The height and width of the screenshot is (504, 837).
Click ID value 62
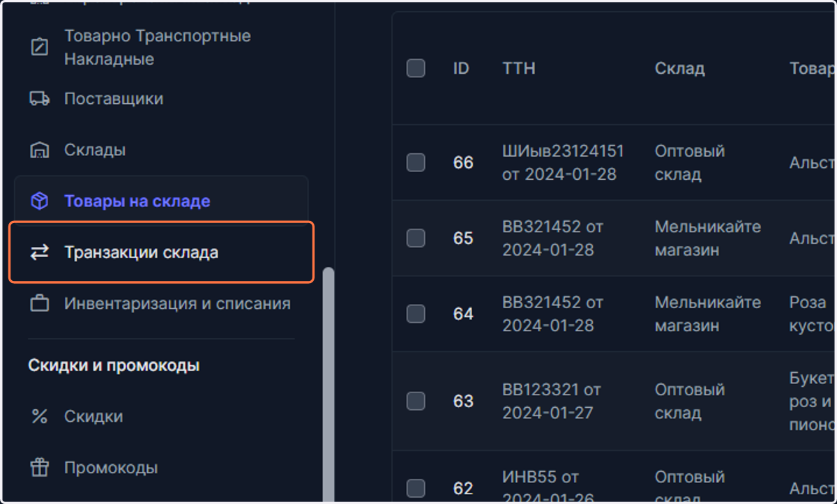[463, 488]
